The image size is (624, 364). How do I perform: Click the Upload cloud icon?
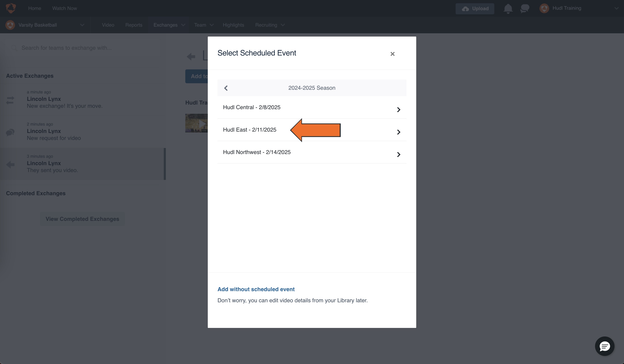pyautogui.click(x=466, y=8)
